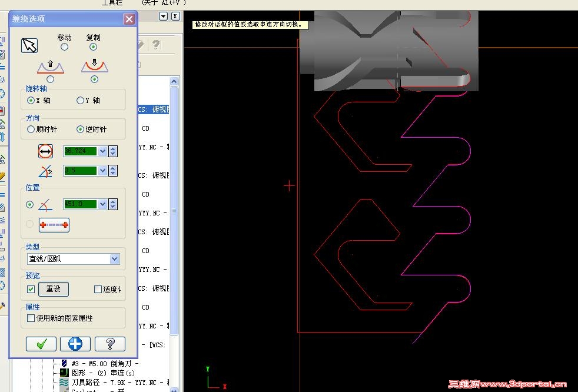The width and height of the screenshot is (578, 392).
Task: Toggle the 预览 (preview) checkbox
Action: pyautogui.click(x=31, y=289)
